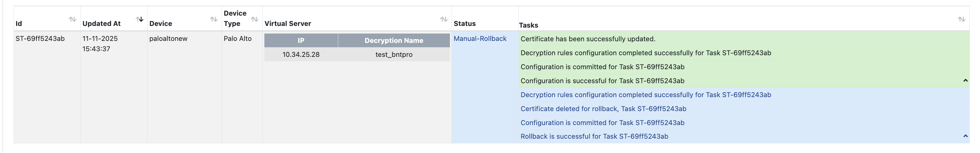The height and width of the screenshot is (153, 980).
Task: Click the Id column sort icon
Action: (x=72, y=19)
